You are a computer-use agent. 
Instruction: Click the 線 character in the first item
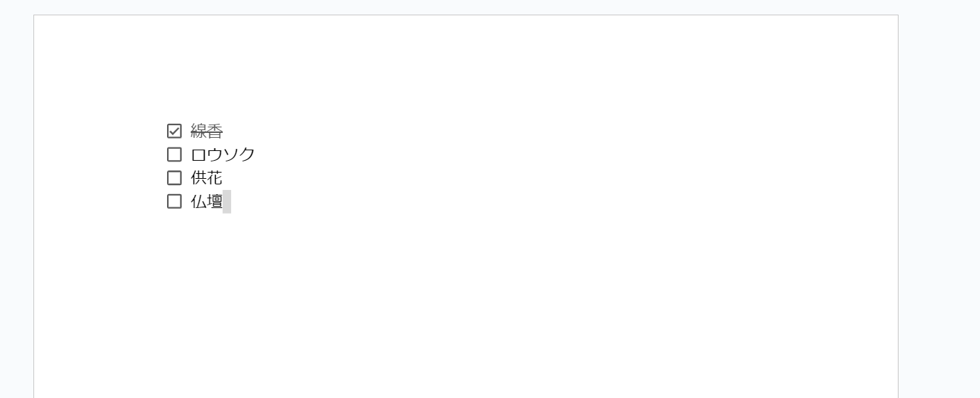pos(198,131)
